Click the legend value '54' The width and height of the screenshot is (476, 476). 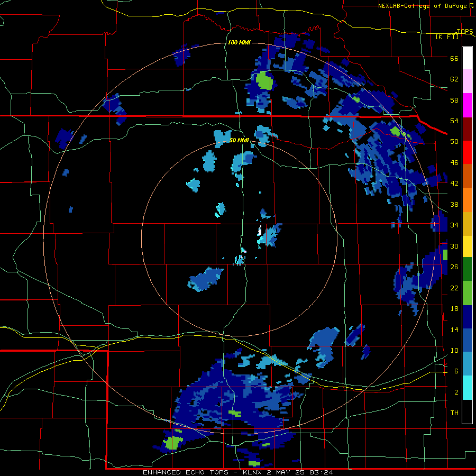[454, 121]
